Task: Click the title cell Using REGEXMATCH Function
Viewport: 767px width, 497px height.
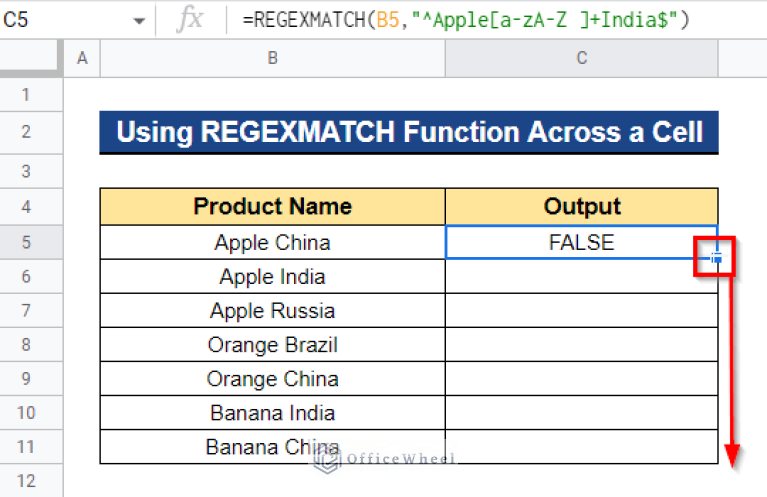Action: [x=408, y=133]
